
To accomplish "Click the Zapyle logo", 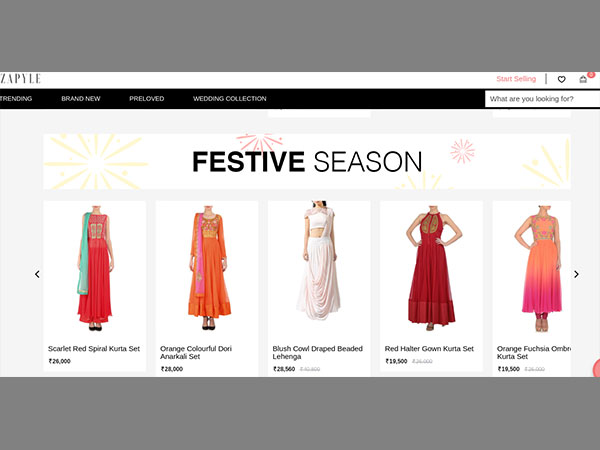I will 20,79.
